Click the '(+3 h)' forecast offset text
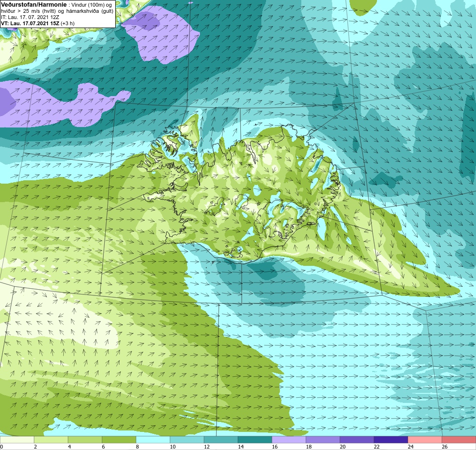The width and height of the screenshot is (476, 450). tap(68, 23)
